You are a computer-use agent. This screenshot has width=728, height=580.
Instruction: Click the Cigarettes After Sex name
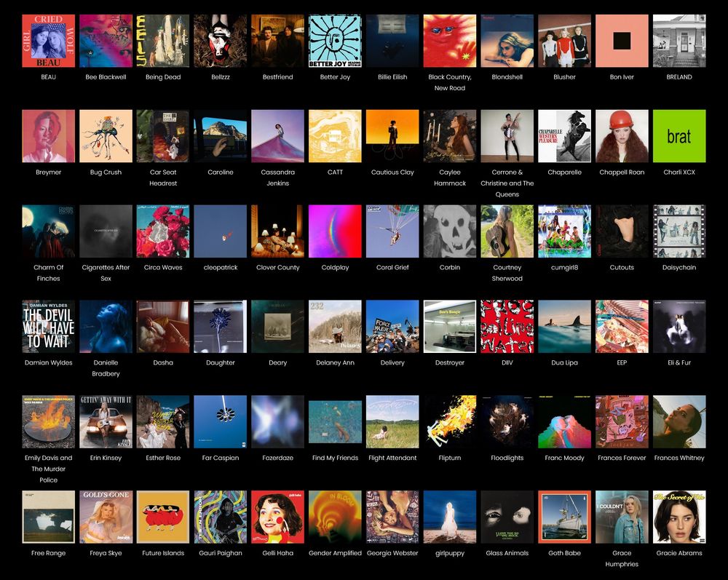106,273
